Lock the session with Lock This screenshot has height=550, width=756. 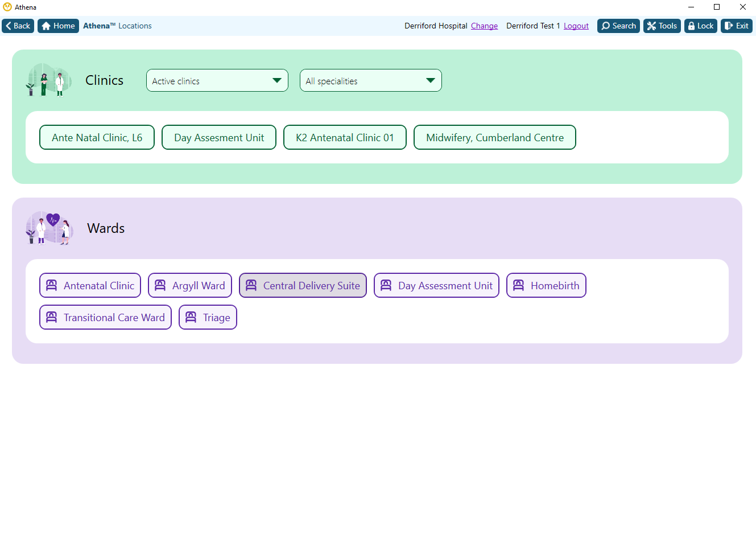(x=700, y=26)
